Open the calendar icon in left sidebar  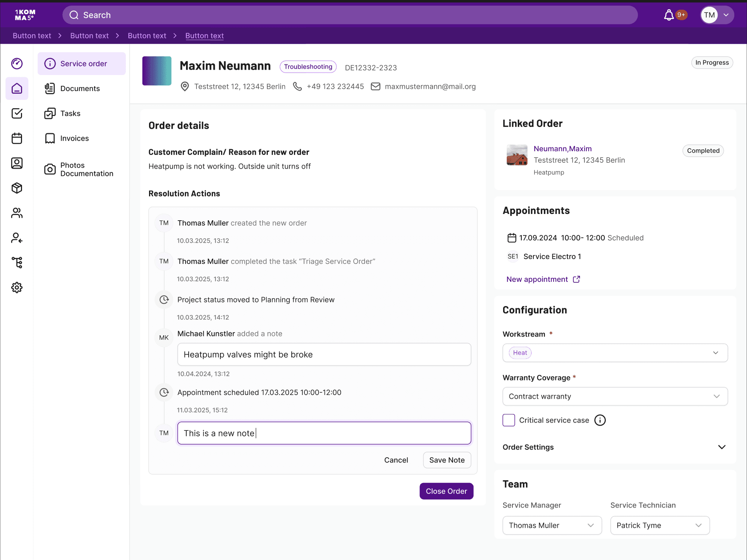pos(17,138)
